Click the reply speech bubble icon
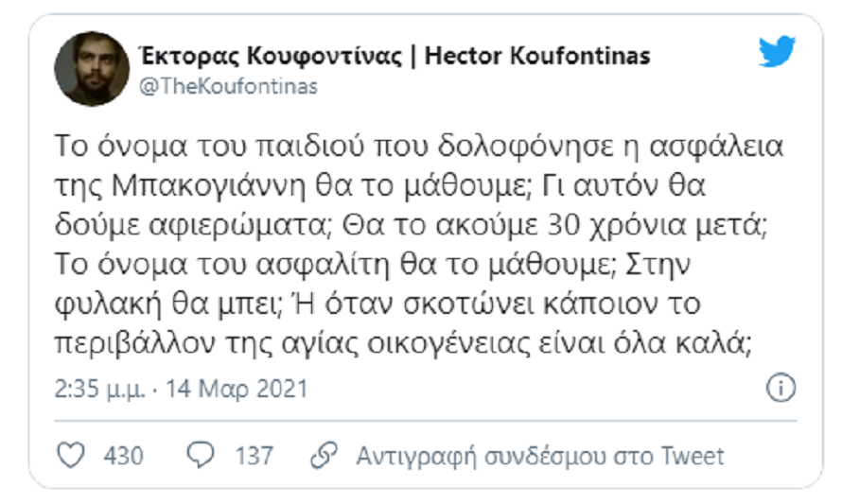This screenshot has height=504, width=842. (201, 455)
